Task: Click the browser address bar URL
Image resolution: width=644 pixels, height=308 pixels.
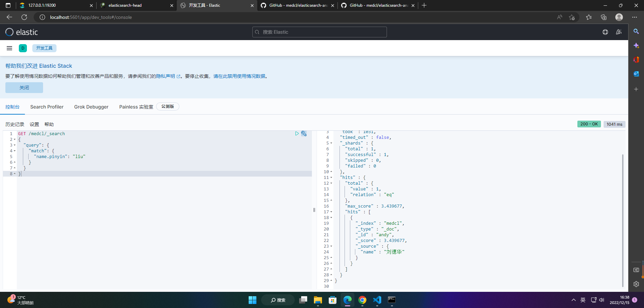Action: tap(91, 17)
